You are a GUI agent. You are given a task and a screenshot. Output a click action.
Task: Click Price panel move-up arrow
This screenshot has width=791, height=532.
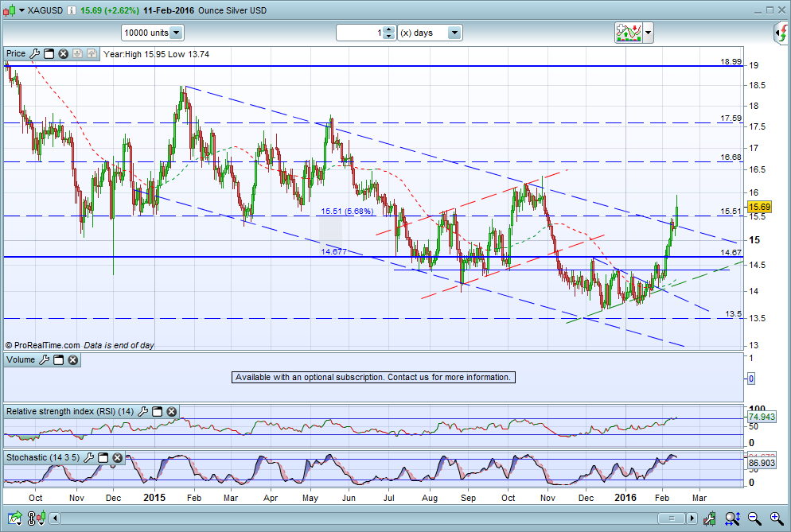click(92, 53)
